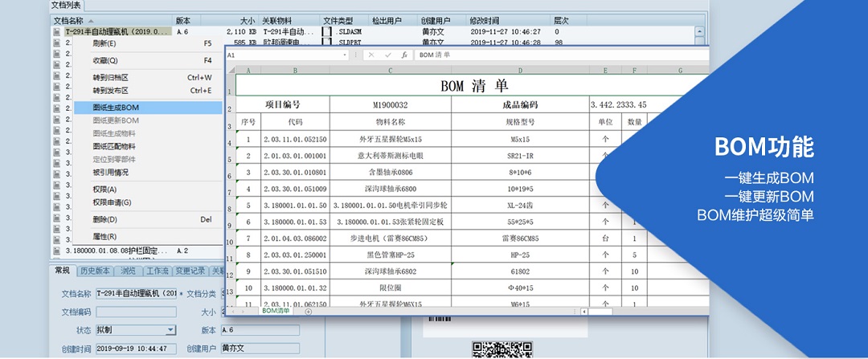Click the document list vertical scrollbar up arrow
This screenshot has height=359, width=868.
699,31
